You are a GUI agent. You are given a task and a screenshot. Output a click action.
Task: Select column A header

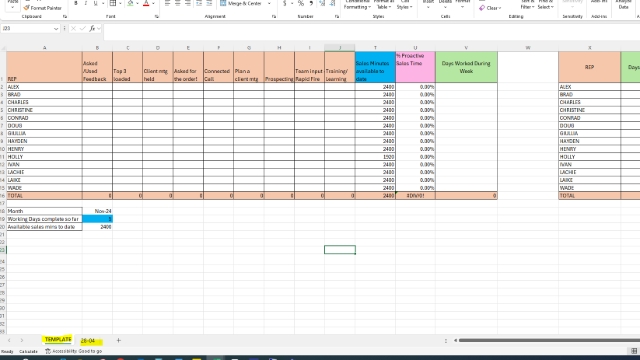(44, 48)
